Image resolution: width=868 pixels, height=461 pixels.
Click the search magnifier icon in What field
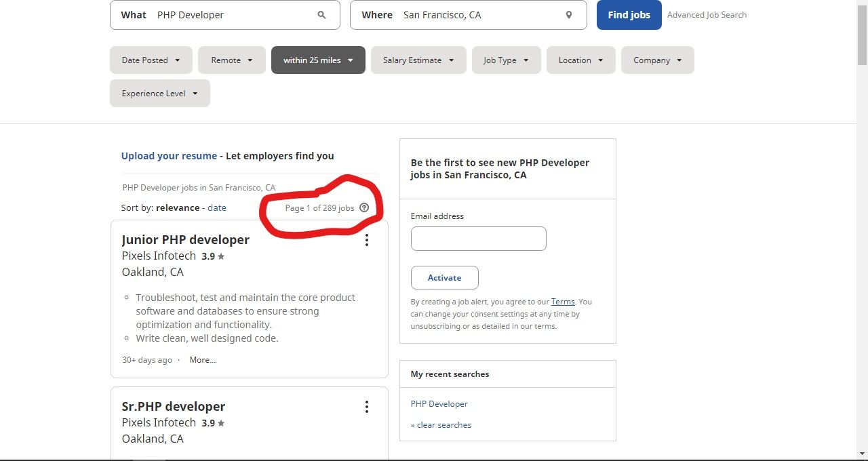[321, 15]
